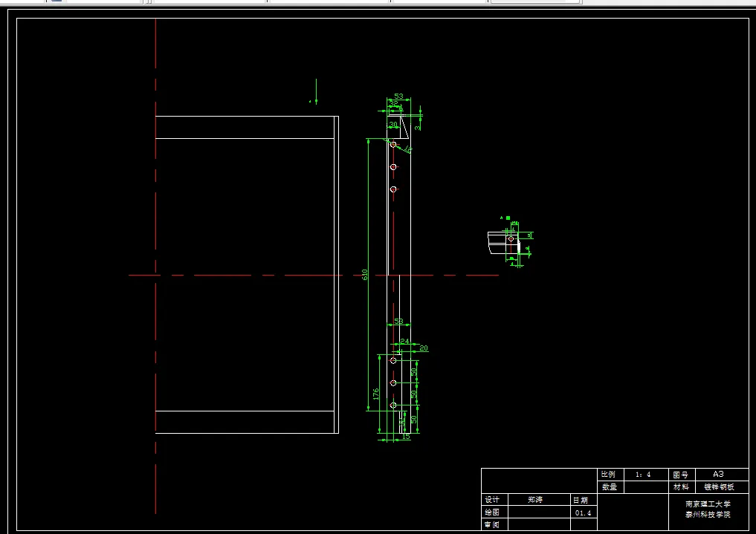The image size is (756, 534).
Task: Select the third hole from the bracket top
Action: click(393, 189)
